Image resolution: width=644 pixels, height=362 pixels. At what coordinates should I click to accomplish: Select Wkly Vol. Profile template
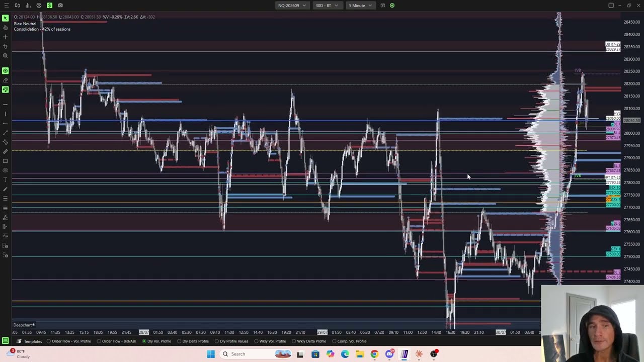pos(270,341)
